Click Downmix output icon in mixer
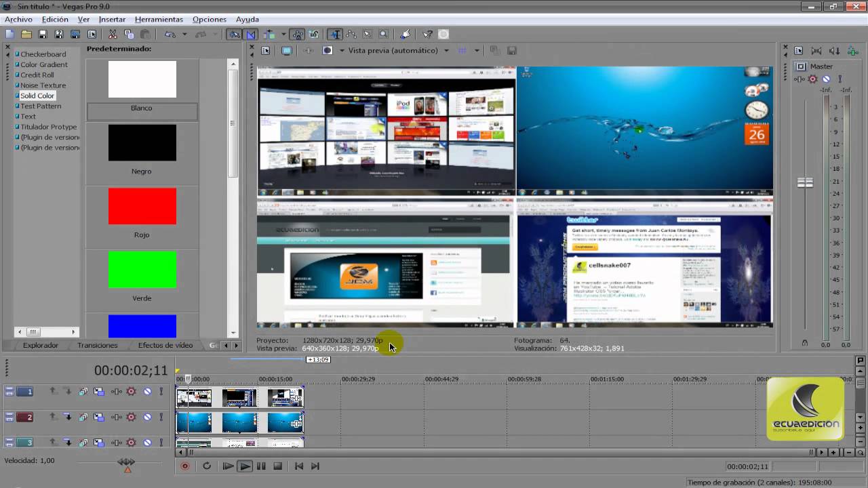 pyautogui.click(x=816, y=51)
